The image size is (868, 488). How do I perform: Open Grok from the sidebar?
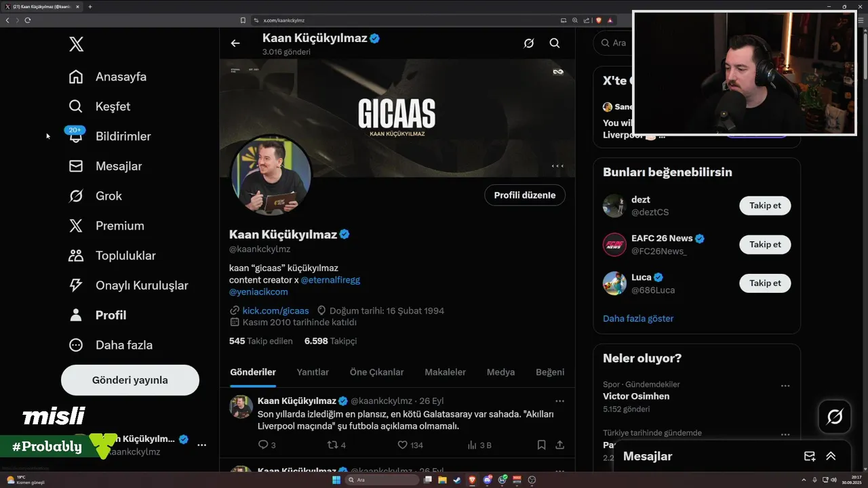point(96,196)
